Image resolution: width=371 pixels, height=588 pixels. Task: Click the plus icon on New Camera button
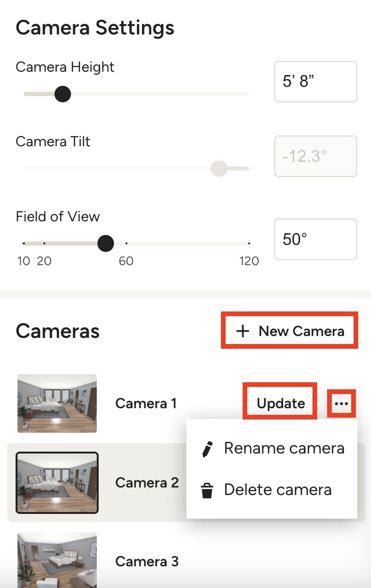point(242,330)
